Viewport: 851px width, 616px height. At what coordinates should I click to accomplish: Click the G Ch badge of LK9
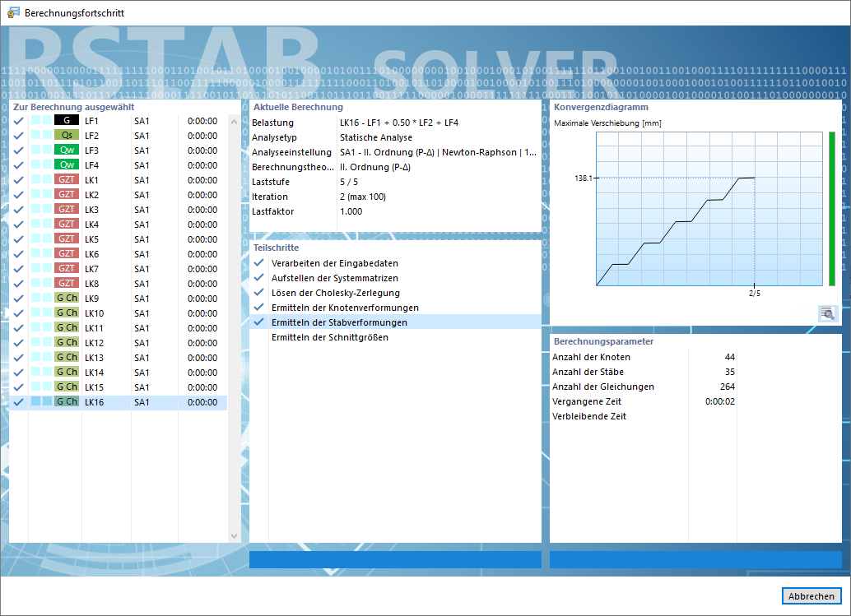[x=67, y=298]
